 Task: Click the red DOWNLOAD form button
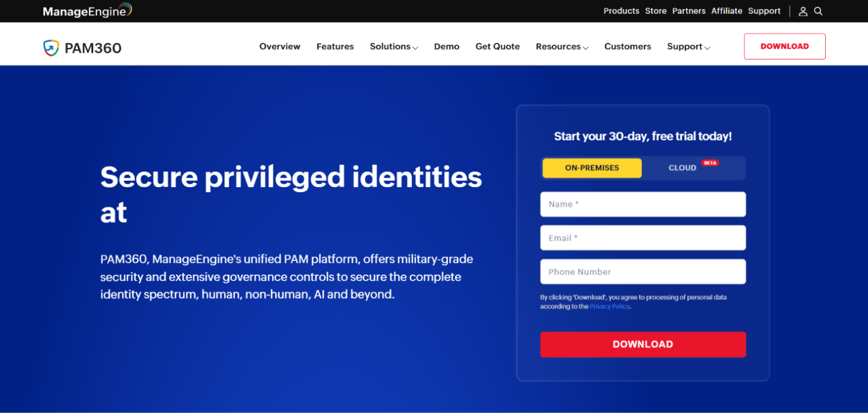(x=643, y=344)
